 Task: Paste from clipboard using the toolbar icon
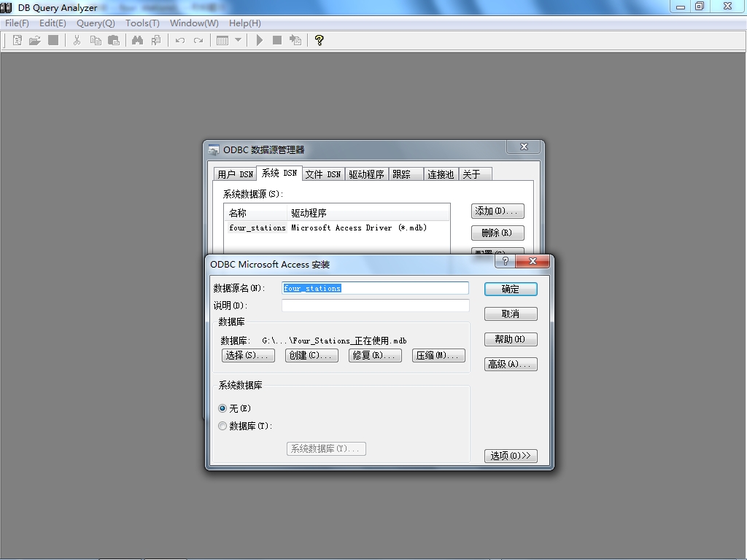[113, 39]
